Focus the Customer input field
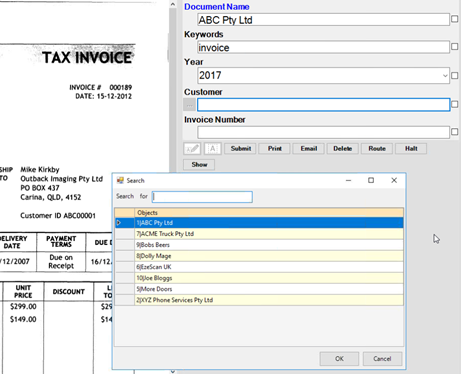The width and height of the screenshot is (461, 374). click(x=323, y=105)
